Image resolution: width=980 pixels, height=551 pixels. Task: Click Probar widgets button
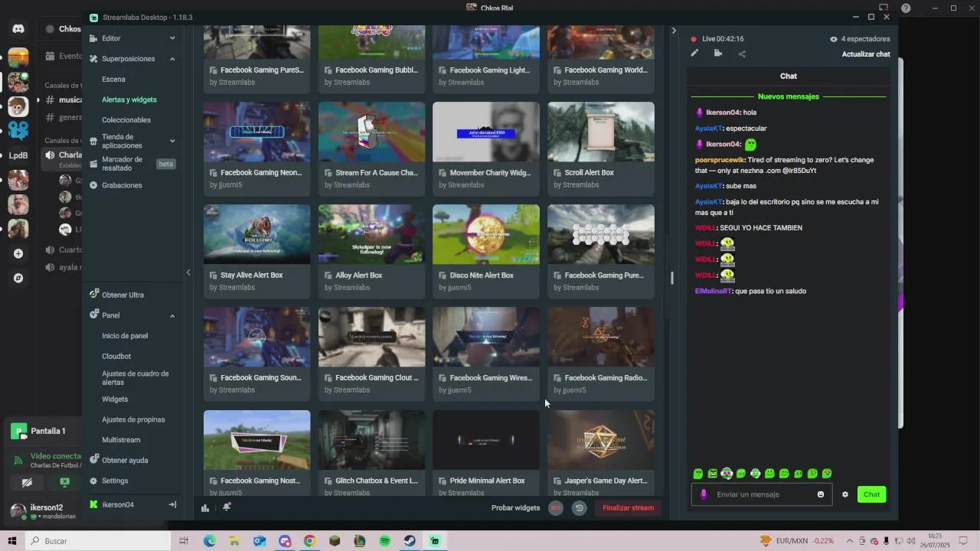tap(515, 507)
